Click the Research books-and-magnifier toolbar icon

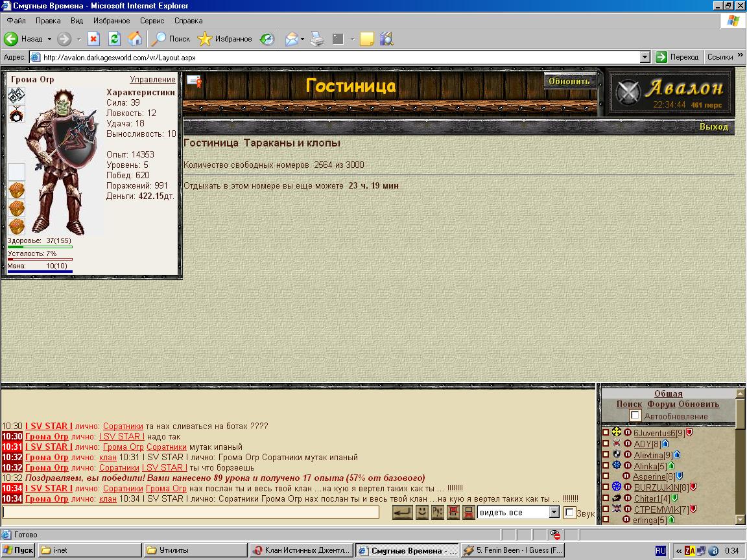pos(386,39)
